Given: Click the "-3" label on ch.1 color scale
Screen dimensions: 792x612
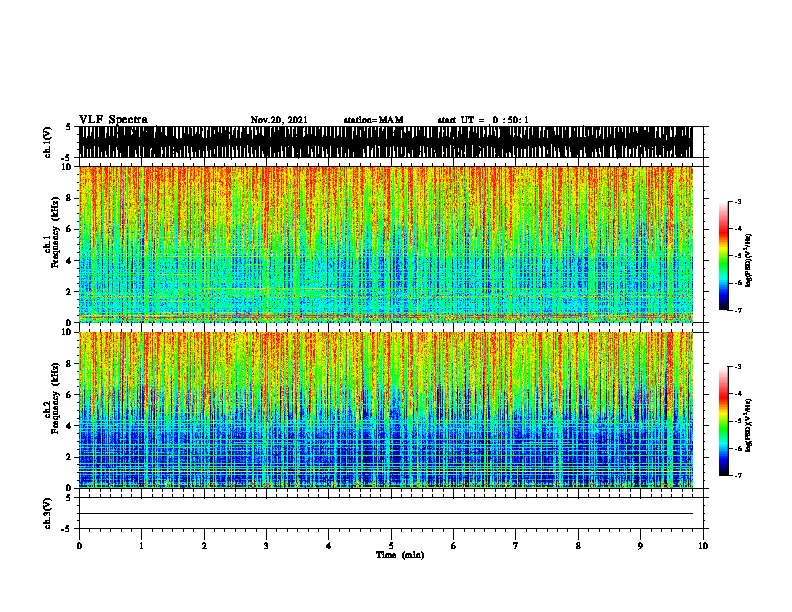Looking at the screenshot, I should (x=738, y=201).
